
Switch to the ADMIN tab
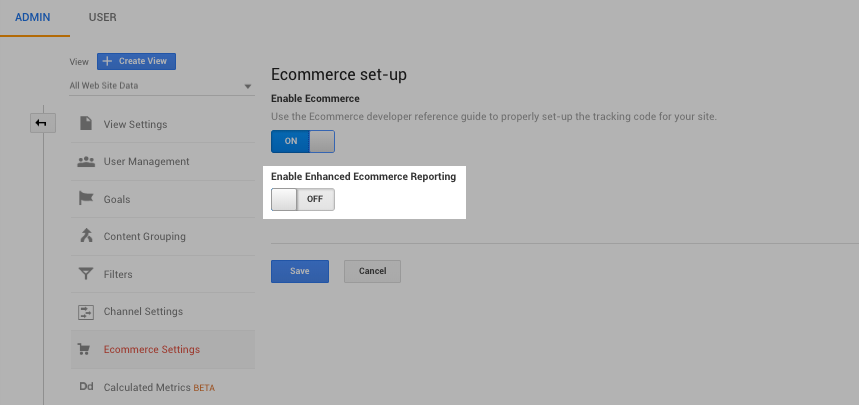click(33, 18)
